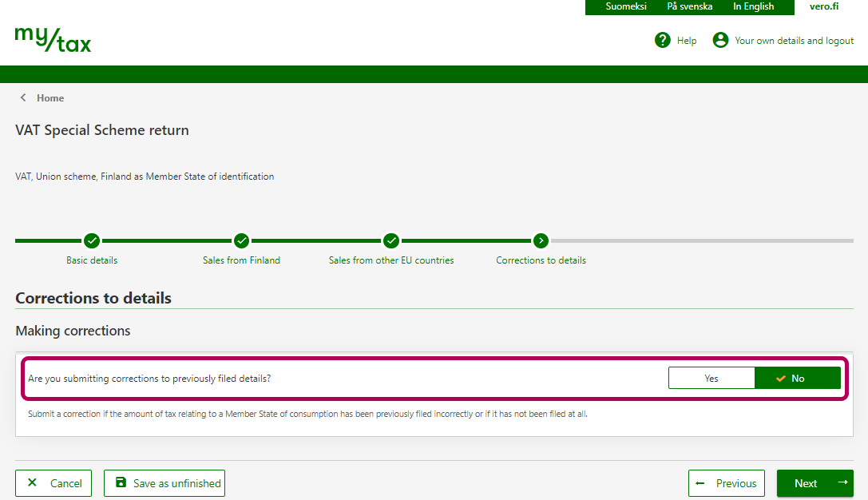
Task: Select Yes for submitting corrections
Action: (711, 379)
